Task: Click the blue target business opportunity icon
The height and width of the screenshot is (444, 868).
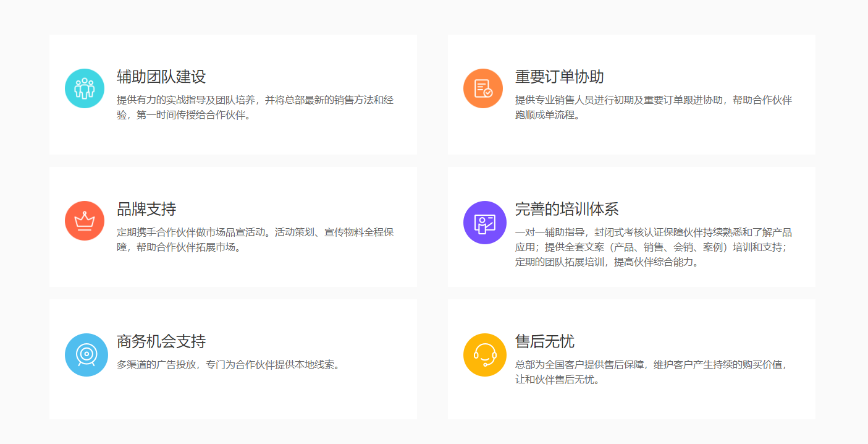Action: tap(86, 355)
